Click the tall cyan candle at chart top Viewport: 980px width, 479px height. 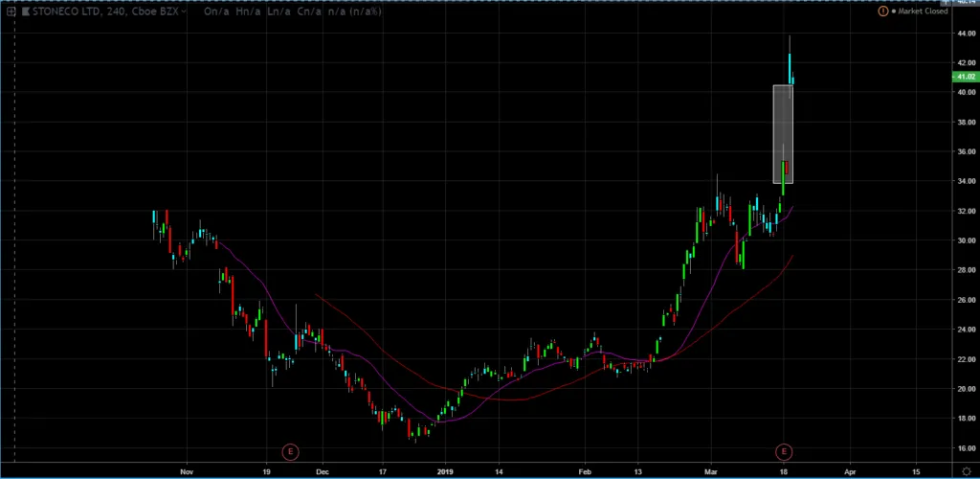tap(790, 67)
